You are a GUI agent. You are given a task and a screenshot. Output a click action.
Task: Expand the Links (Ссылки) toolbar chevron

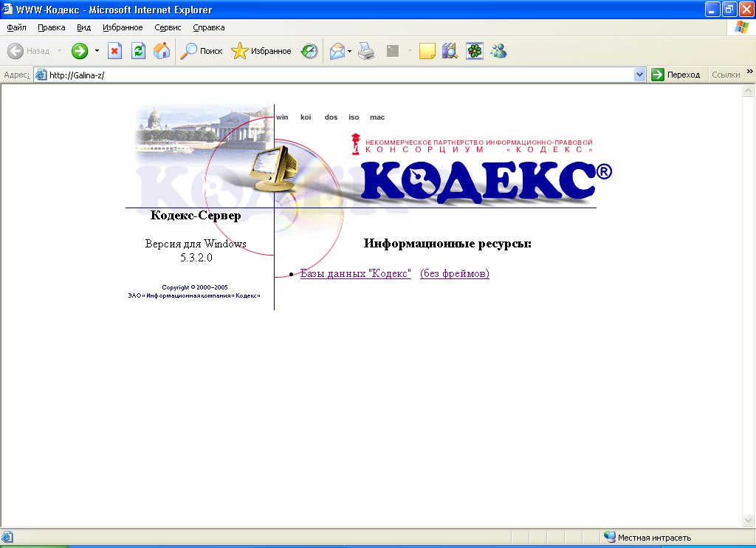[x=750, y=72]
